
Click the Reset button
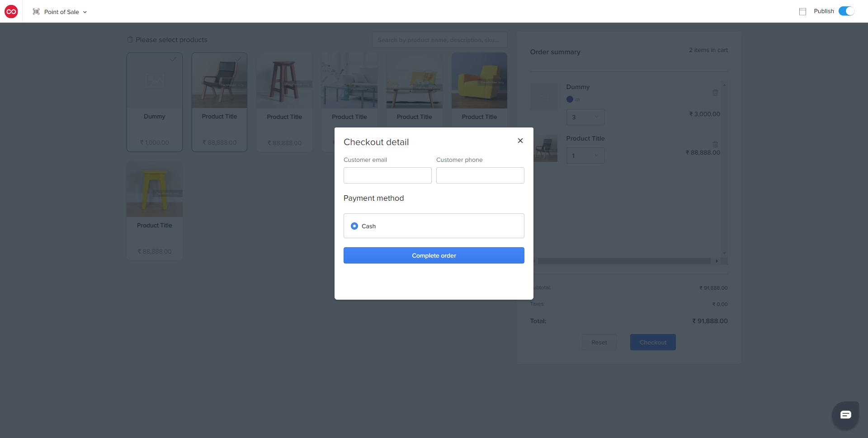[x=599, y=342]
